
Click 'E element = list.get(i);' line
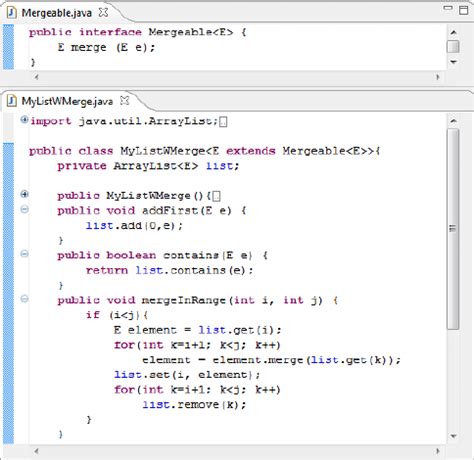coord(197,330)
